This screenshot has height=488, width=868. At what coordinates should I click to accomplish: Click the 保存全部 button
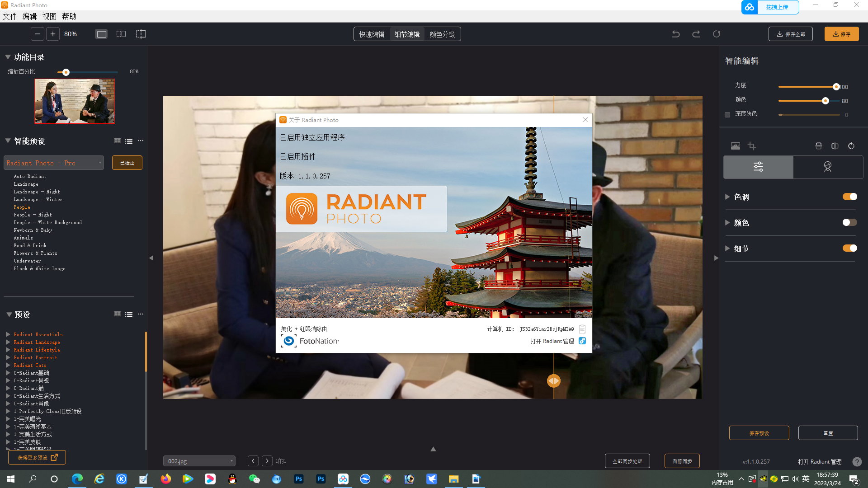pos(791,34)
